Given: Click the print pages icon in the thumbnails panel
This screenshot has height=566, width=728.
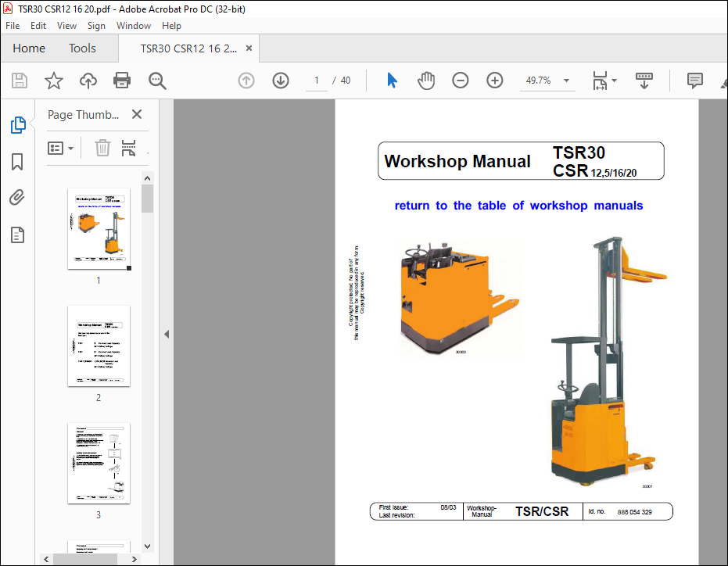Looking at the screenshot, I should (x=128, y=148).
